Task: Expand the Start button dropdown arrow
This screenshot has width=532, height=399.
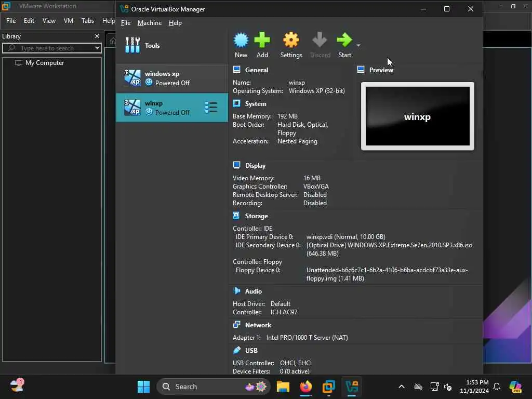Action: point(358,45)
